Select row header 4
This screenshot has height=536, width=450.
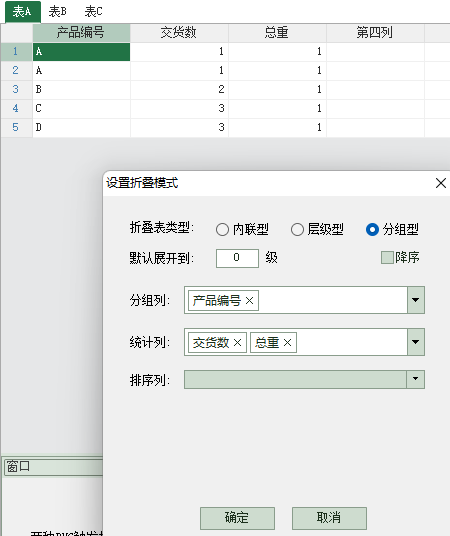(x=16, y=109)
